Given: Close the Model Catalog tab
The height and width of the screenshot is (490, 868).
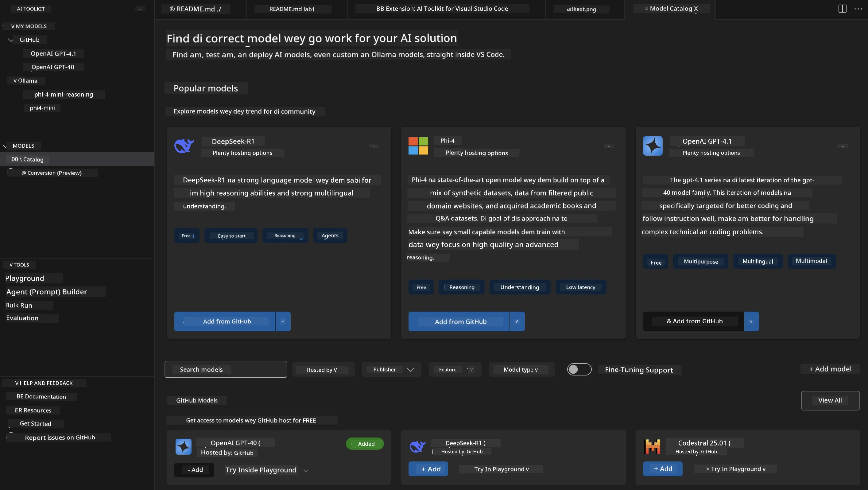Looking at the screenshot, I should 696,9.
